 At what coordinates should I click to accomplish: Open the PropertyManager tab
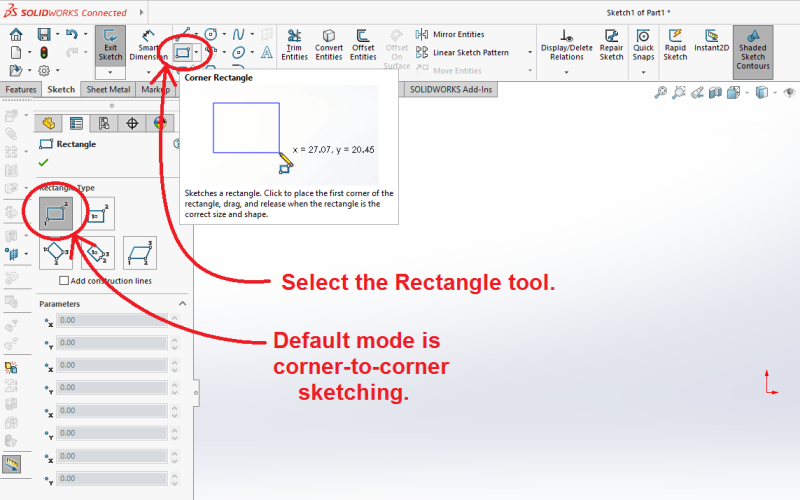pos(77,123)
